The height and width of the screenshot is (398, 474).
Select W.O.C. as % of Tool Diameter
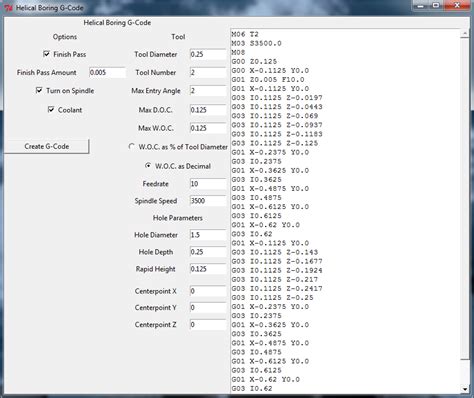[132, 147]
